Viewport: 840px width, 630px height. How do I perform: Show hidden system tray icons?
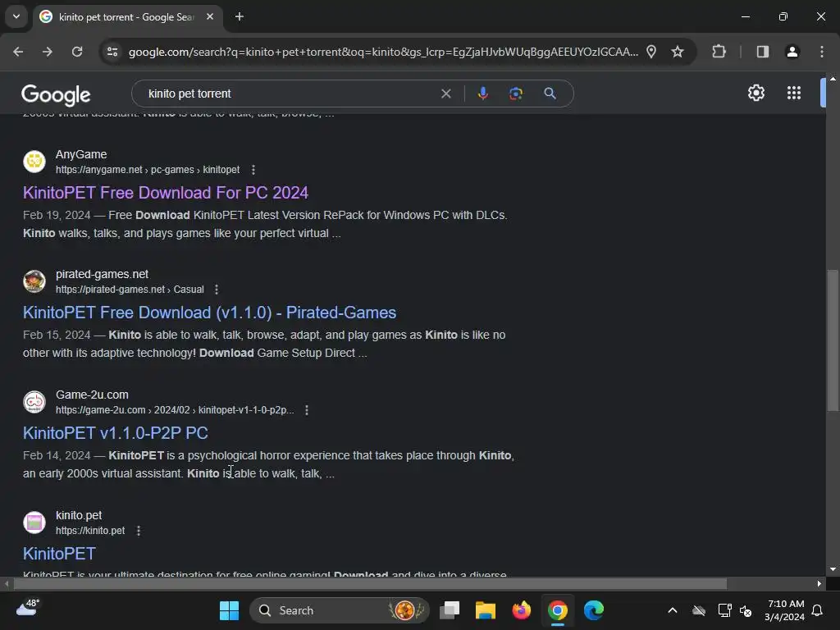click(673, 610)
